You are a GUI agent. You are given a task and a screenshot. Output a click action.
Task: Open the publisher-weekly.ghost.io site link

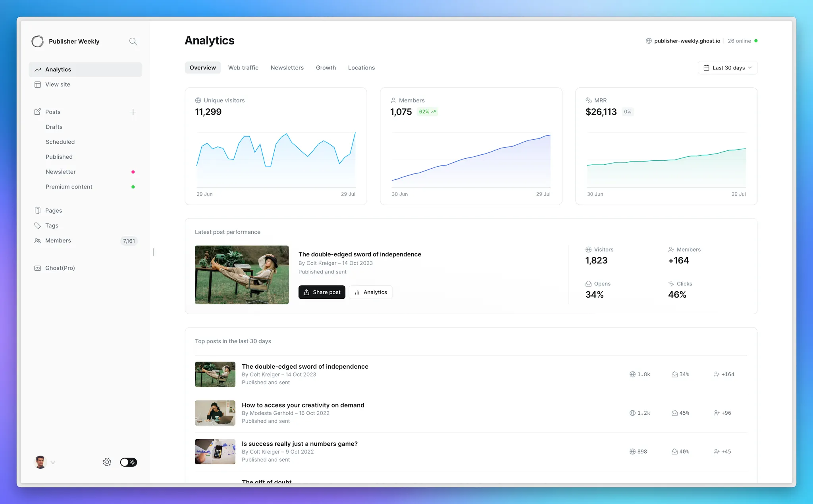687,41
